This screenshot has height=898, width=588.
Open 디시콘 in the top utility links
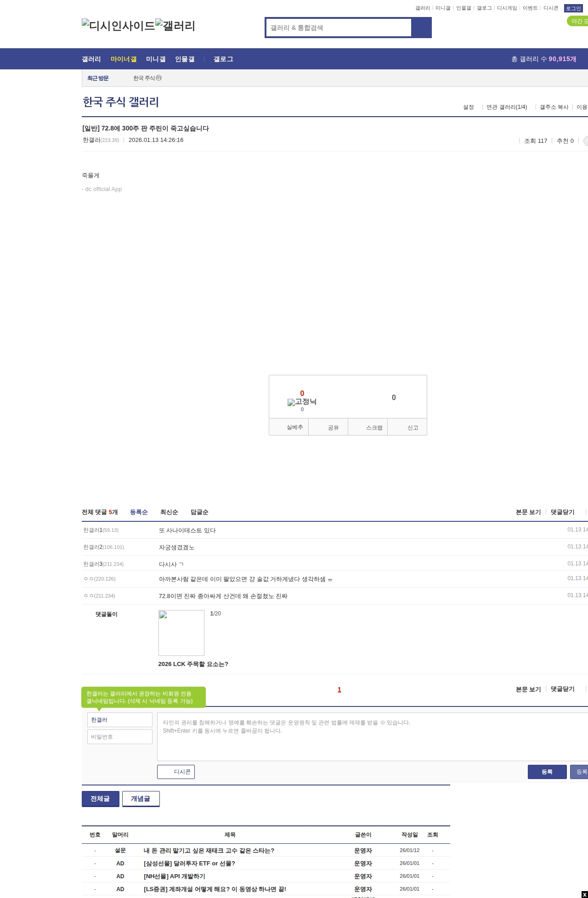tap(551, 8)
